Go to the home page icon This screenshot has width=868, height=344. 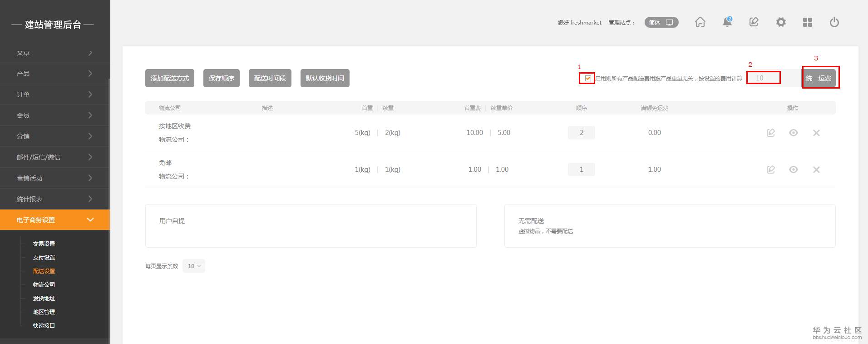pyautogui.click(x=700, y=22)
